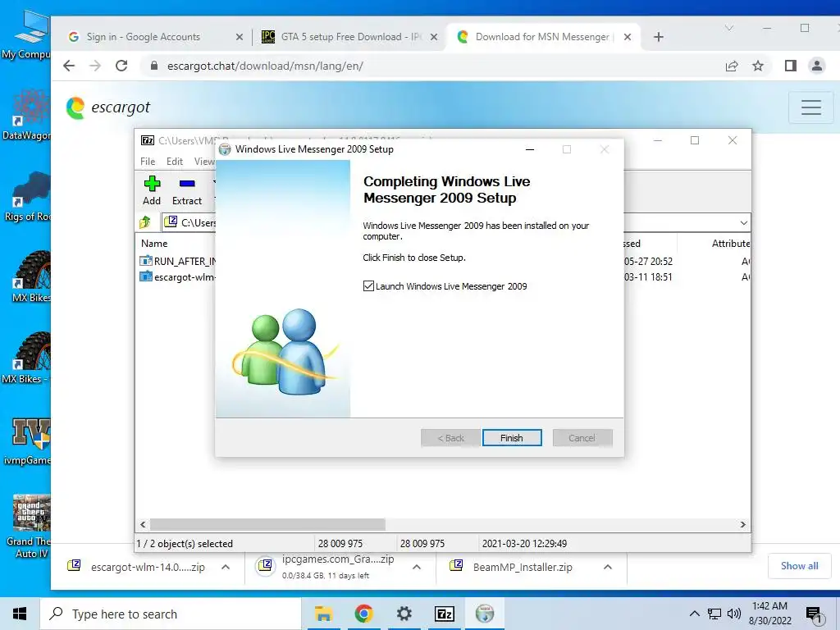Image resolution: width=840 pixels, height=630 pixels.
Task: Switch to Messenger Setup on taskbar
Action: pyautogui.click(x=484, y=614)
